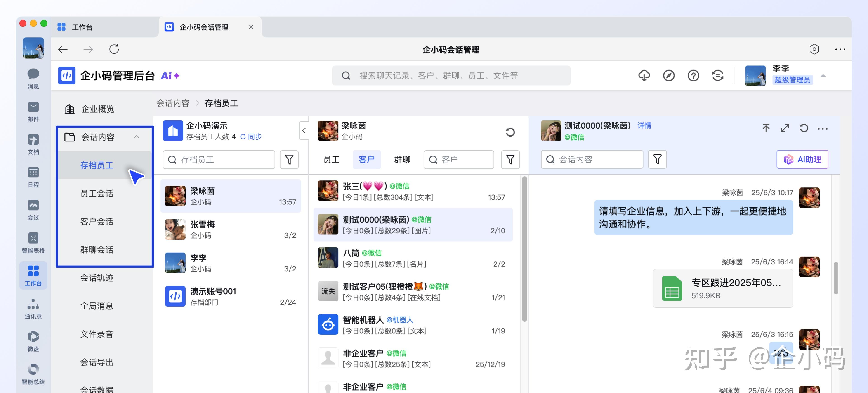Screen dimensions: 868x393
Task: Collapse the 会话内容 menu section
Action: (137, 137)
